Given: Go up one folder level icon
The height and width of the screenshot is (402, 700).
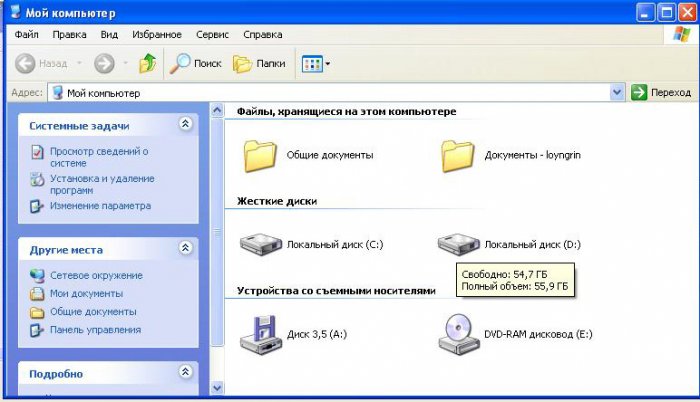Looking at the screenshot, I should click(147, 63).
